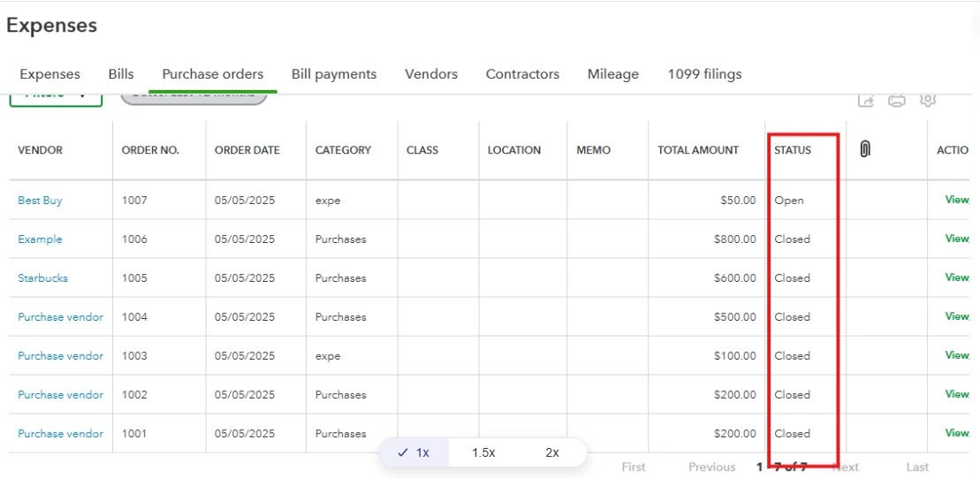Open the 1099 filings tab
980x478 pixels.
point(704,74)
